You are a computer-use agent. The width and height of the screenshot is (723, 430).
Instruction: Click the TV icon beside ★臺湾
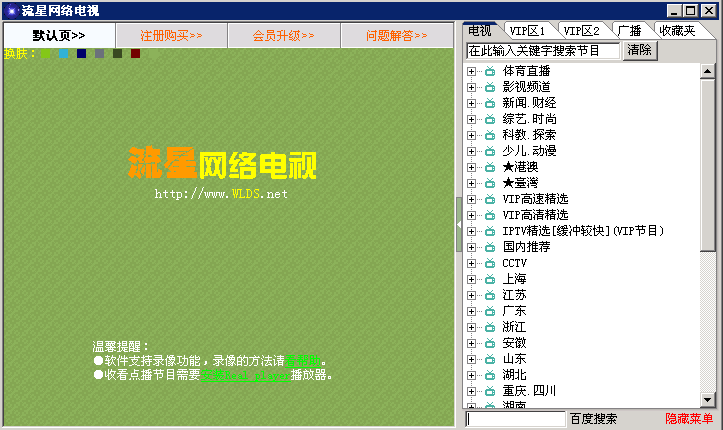(490, 183)
